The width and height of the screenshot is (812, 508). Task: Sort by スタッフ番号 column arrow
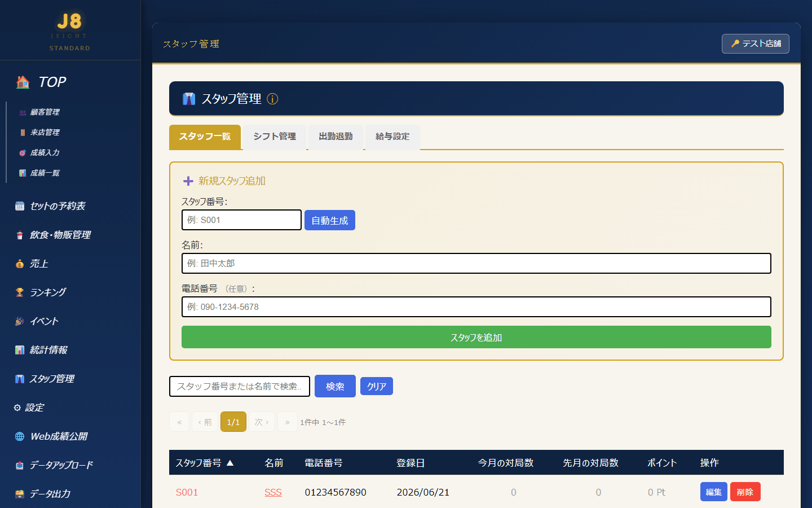pos(230,463)
